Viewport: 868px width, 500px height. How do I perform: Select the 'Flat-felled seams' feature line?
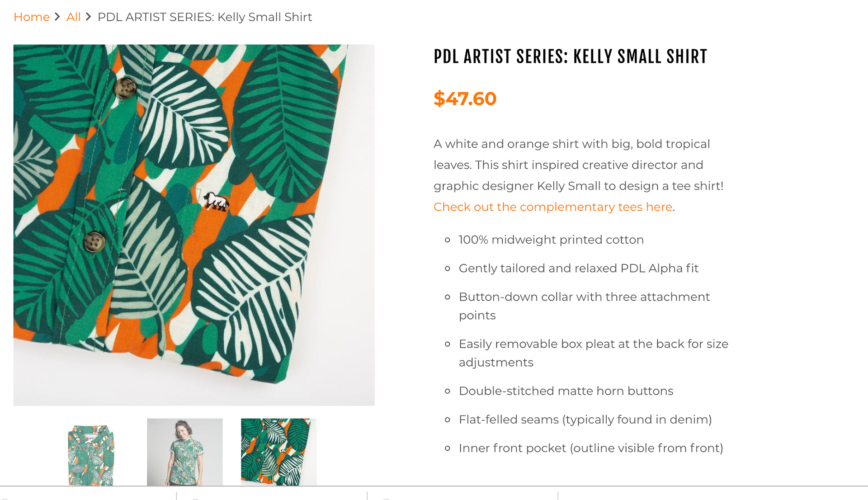coord(585,420)
